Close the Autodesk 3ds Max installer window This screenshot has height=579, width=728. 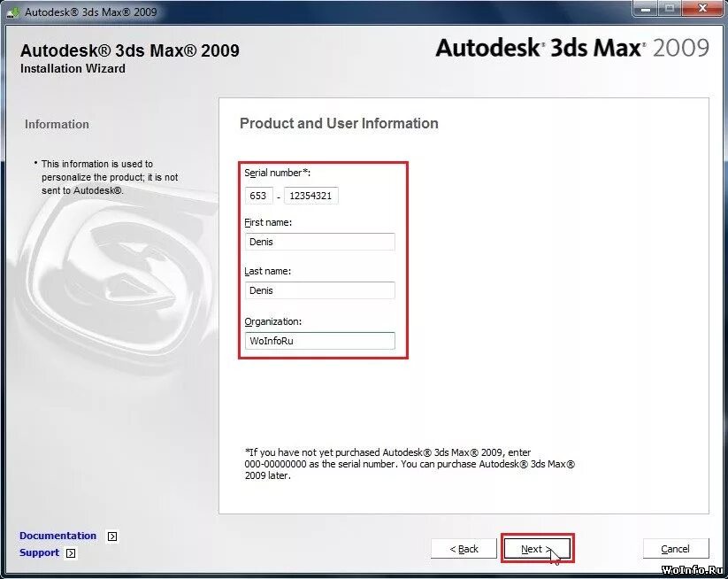click(x=702, y=8)
